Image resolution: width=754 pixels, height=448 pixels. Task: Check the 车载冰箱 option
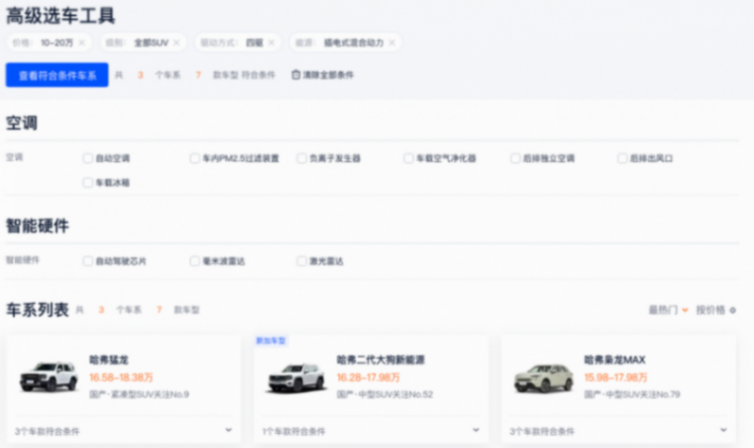pos(88,183)
